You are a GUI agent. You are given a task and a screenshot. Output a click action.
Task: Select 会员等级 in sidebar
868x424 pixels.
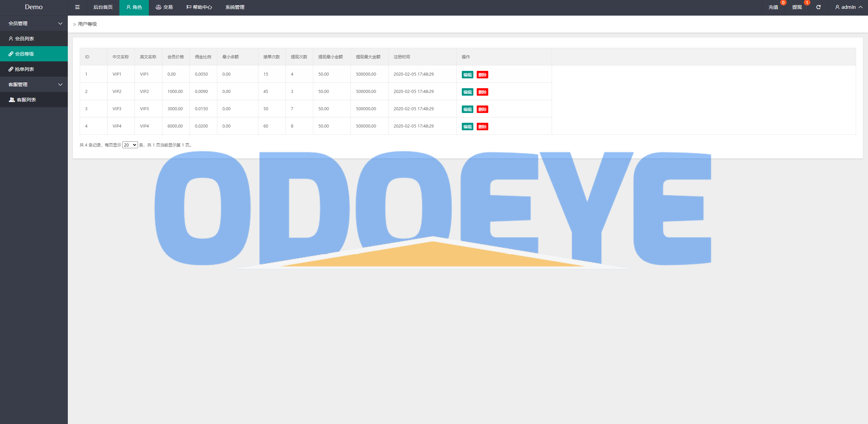pyautogui.click(x=34, y=54)
